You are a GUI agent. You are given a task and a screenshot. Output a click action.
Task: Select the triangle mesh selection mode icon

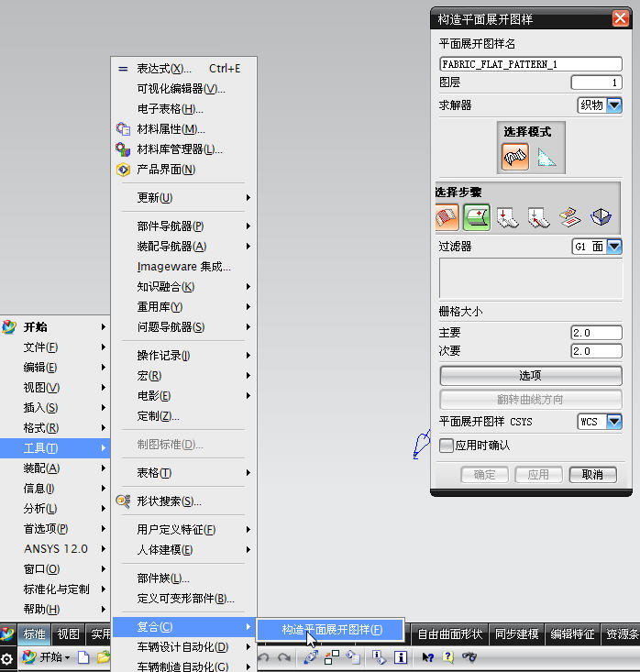point(546,158)
